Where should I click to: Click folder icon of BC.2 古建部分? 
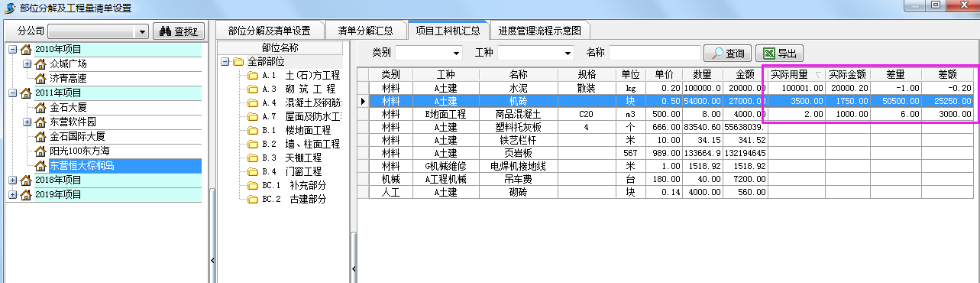coord(253,199)
